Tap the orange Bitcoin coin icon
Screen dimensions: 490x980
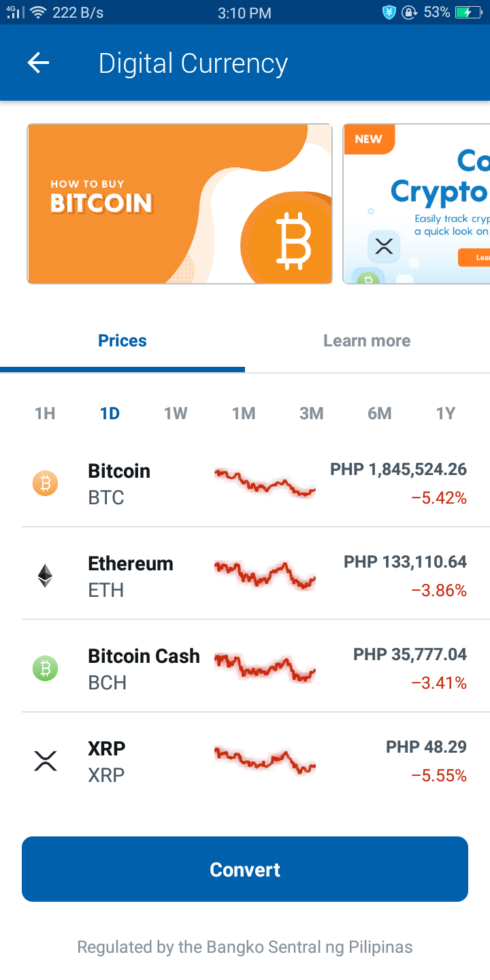coord(46,484)
